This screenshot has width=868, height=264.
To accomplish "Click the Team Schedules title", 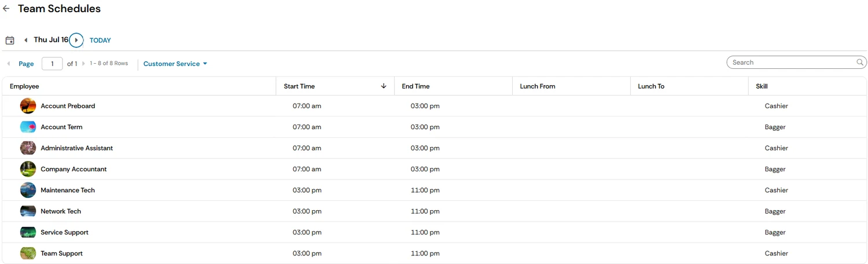I will click(x=59, y=9).
